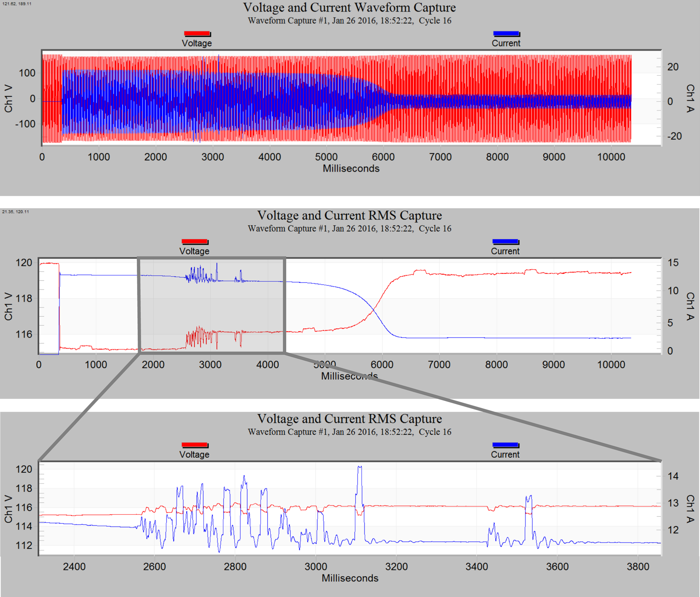
Task: Select the blue Current legend icon on top chart
Action: pyautogui.click(x=506, y=33)
